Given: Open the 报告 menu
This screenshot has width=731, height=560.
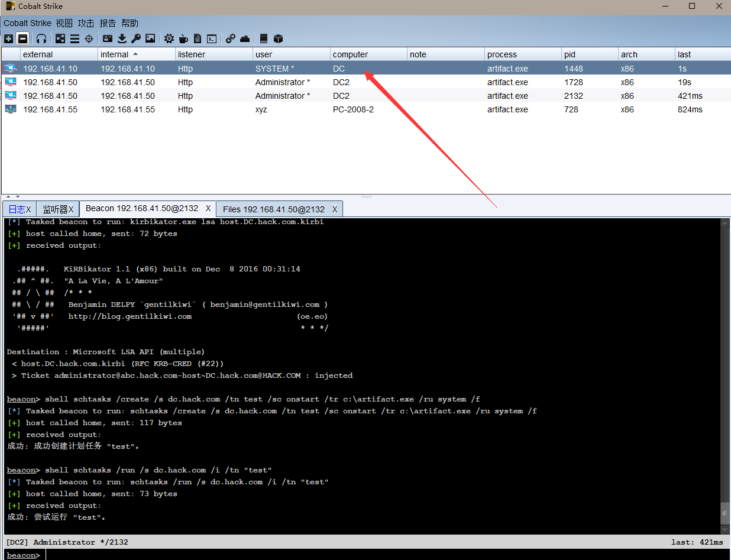Looking at the screenshot, I should pyautogui.click(x=108, y=23).
